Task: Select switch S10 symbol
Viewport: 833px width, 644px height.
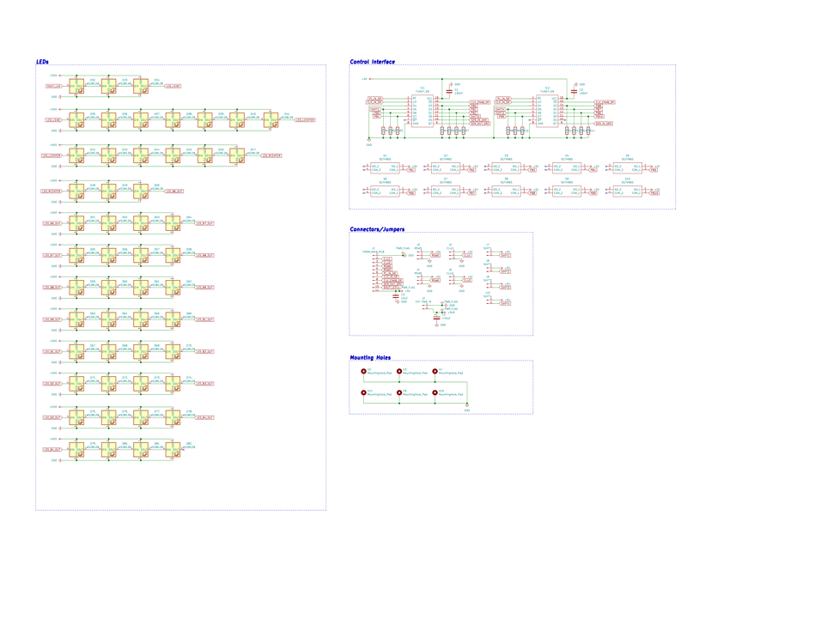Action: (628, 191)
